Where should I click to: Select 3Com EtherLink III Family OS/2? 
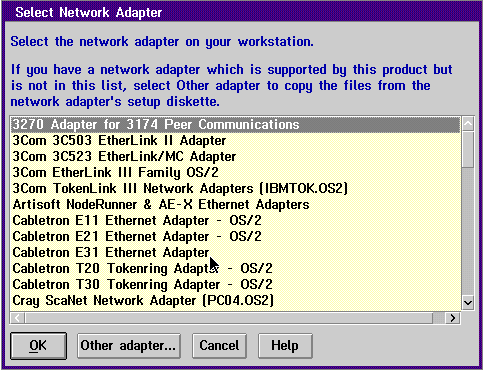pos(235,172)
